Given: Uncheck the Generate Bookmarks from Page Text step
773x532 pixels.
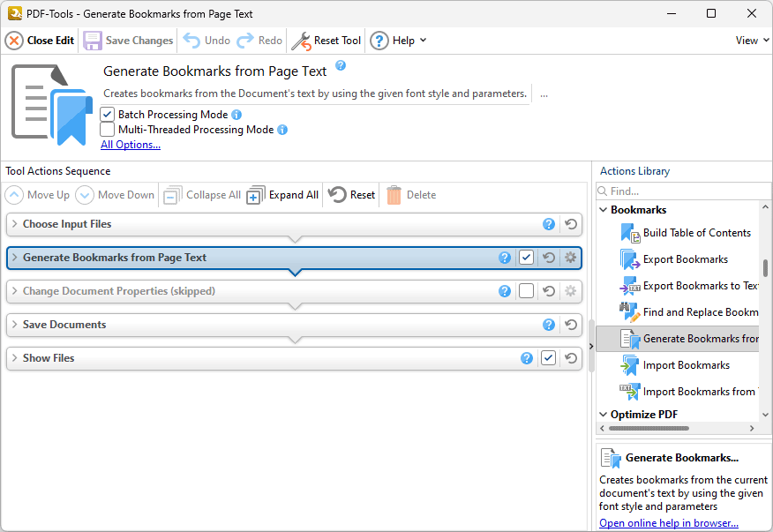Looking at the screenshot, I should [526, 258].
